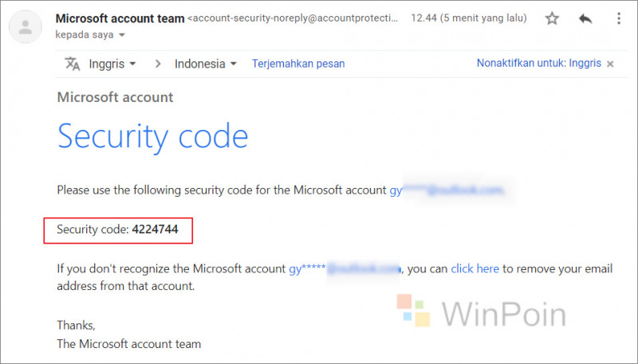
Task: Open the Inggris source language dropdown
Action: coord(112,64)
